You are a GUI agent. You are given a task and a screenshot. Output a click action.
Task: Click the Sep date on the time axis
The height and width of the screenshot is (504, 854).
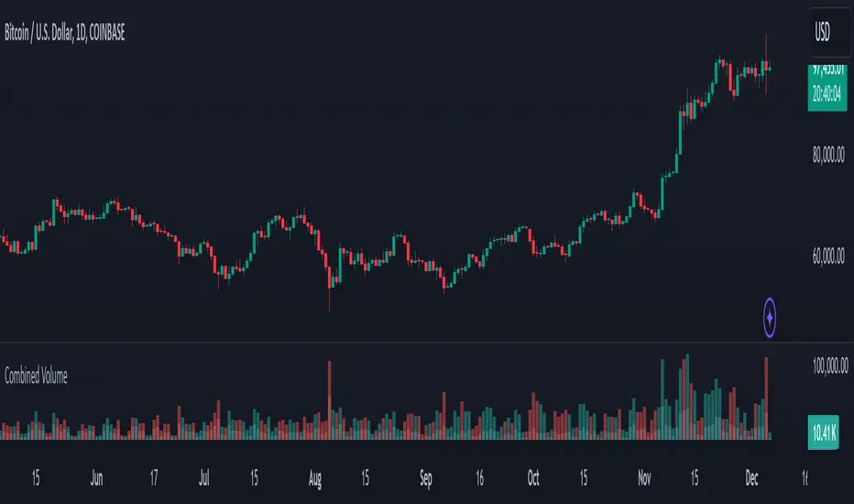(425, 477)
